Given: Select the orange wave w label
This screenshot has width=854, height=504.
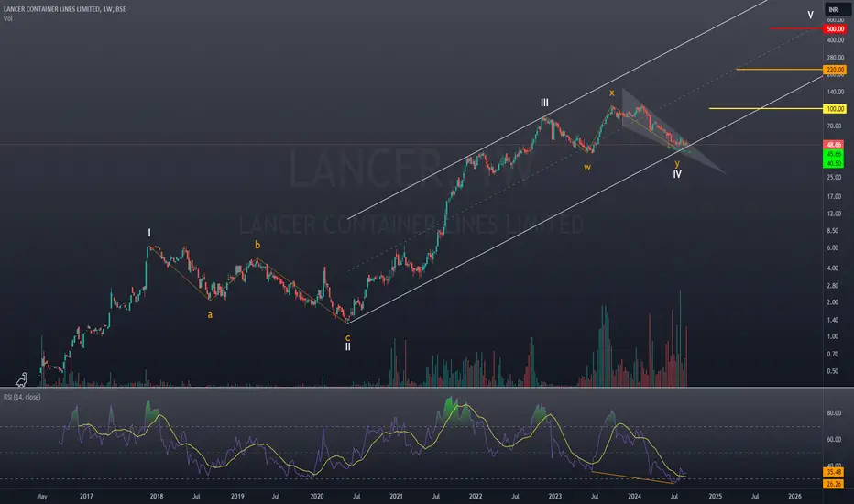Looking at the screenshot, I should pyautogui.click(x=587, y=168).
